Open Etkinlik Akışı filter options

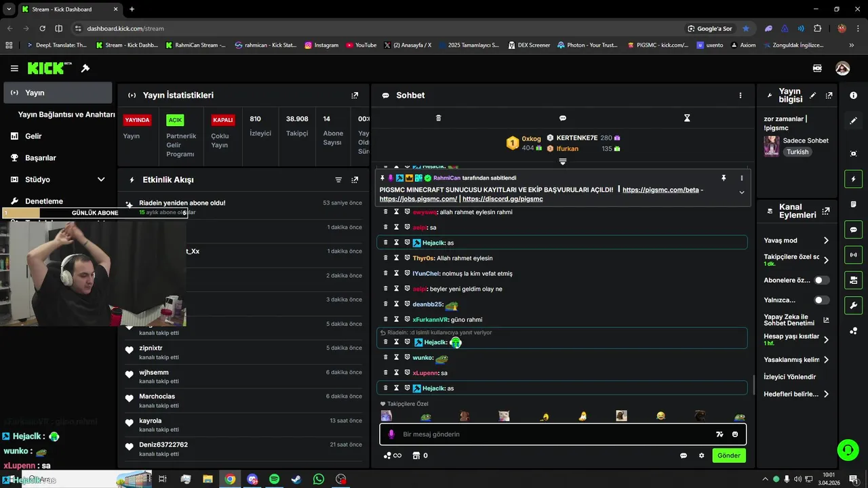[x=338, y=180]
